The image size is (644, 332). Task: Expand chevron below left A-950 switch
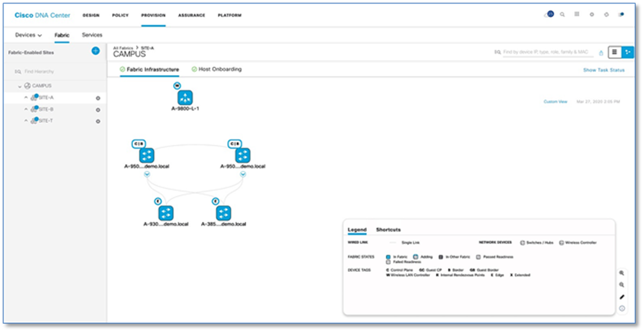[x=147, y=175]
